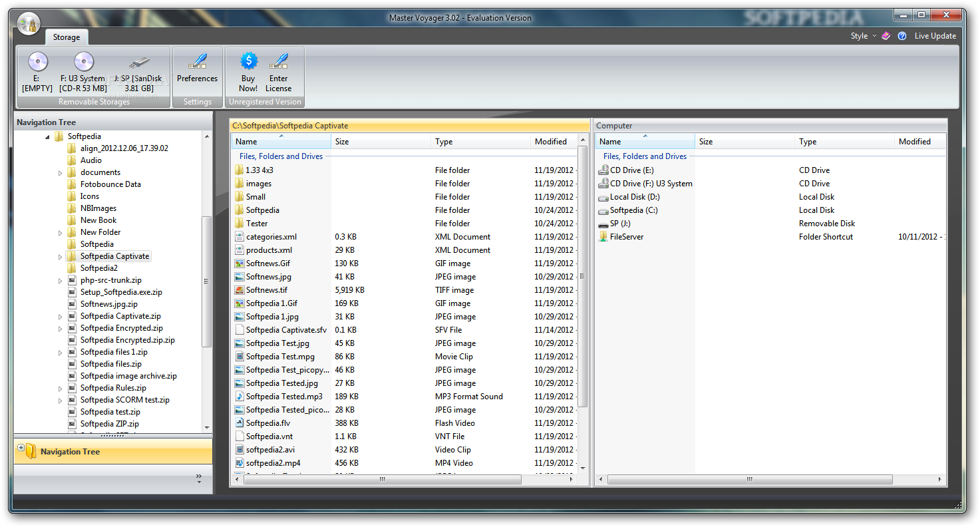Select Softpedia.vnt file row
The width and height of the screenshot is (980, 527).
405,437
